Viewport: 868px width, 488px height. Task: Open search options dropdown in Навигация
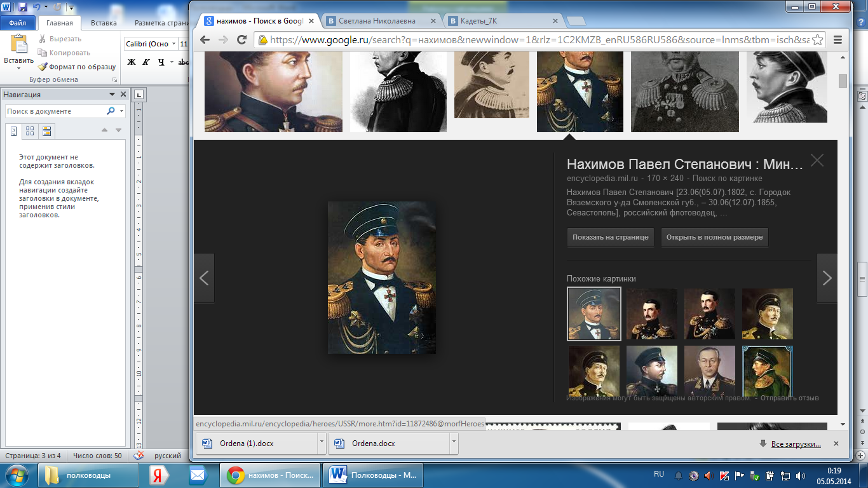point(121,111)
